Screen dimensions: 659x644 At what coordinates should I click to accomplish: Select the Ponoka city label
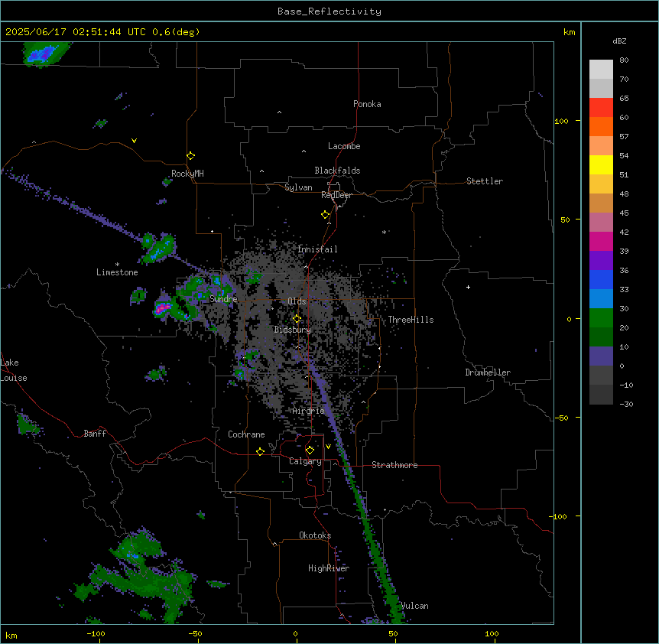click(x=367, y=104)
